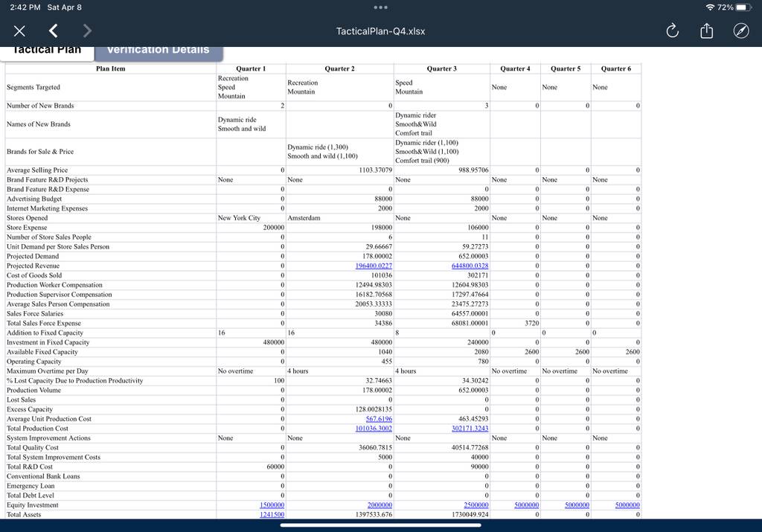The width and height of the screenshot is (762, 532).
Task: Select the Quarter 2 column header
Action: 339,68
